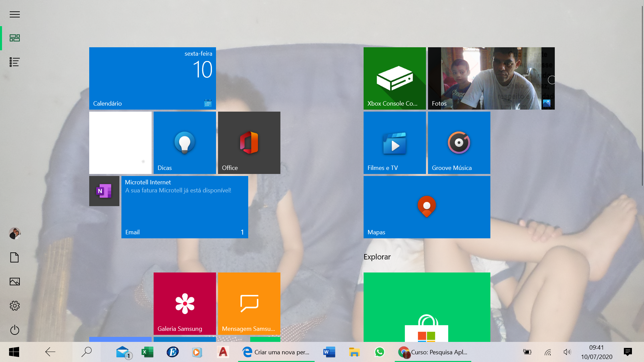
Task: Switch to the Pinned tiles view
Action: (15, 38)
